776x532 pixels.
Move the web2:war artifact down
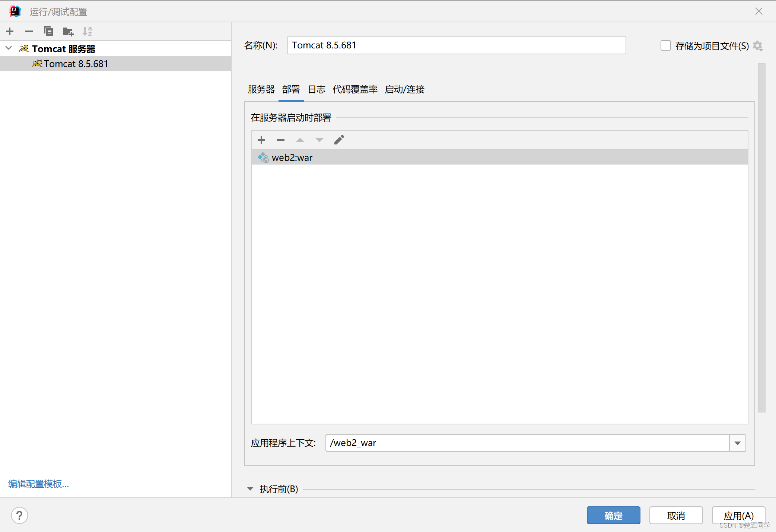319,140
